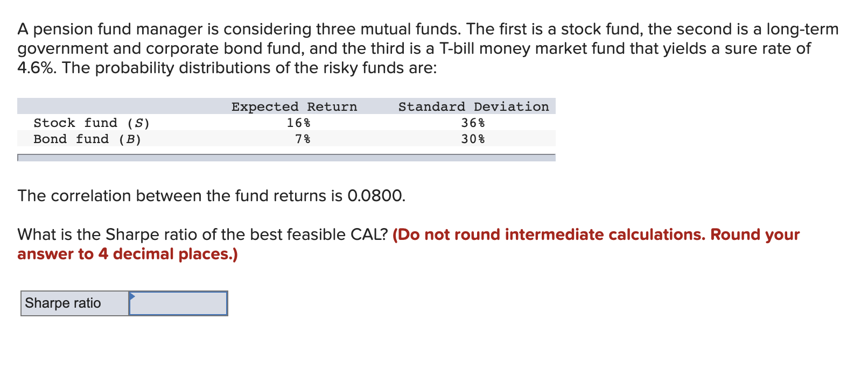Click the Stock fund (S) table row
This screenshot has width=868, height=369.
92,123
